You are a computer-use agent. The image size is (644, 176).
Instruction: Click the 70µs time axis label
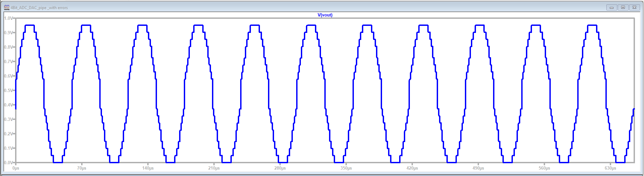(x=82, y=168)
